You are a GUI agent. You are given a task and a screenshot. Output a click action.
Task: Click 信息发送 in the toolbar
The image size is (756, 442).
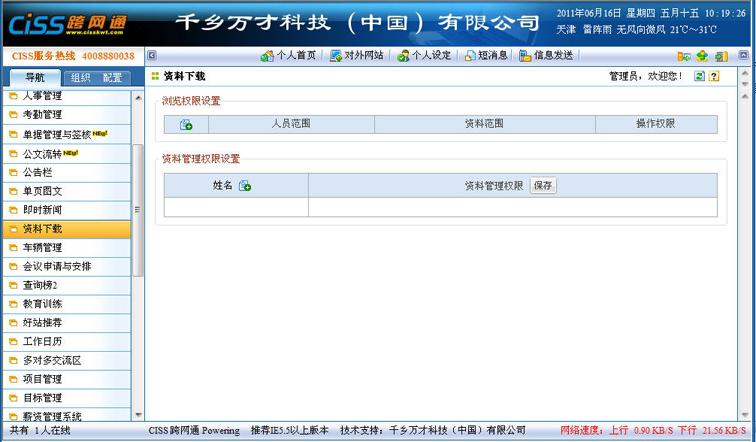pyautogui.click(x=546, y=56)
